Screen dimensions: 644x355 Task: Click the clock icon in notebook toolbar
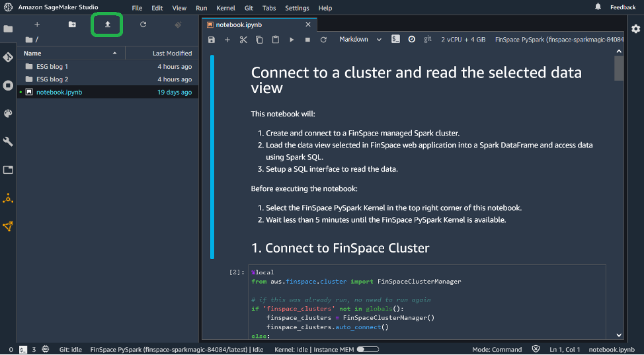pyautogui.click(x=411, y=40)
